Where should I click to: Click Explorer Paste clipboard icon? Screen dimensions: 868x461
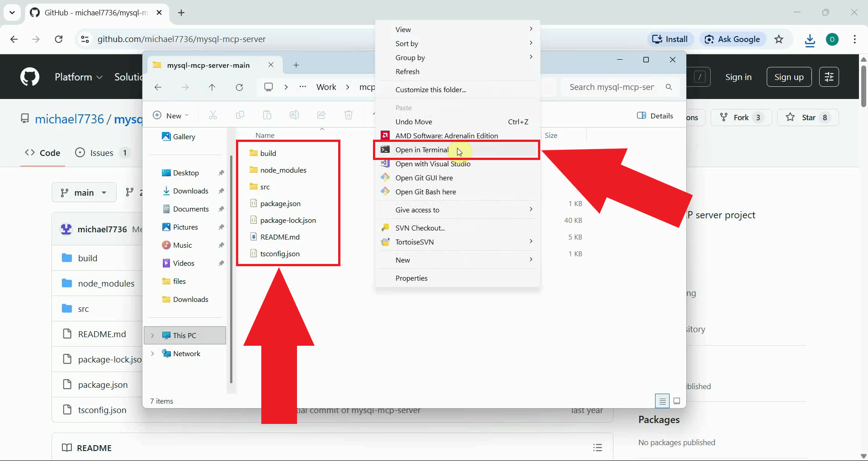[x=267, y=115]
